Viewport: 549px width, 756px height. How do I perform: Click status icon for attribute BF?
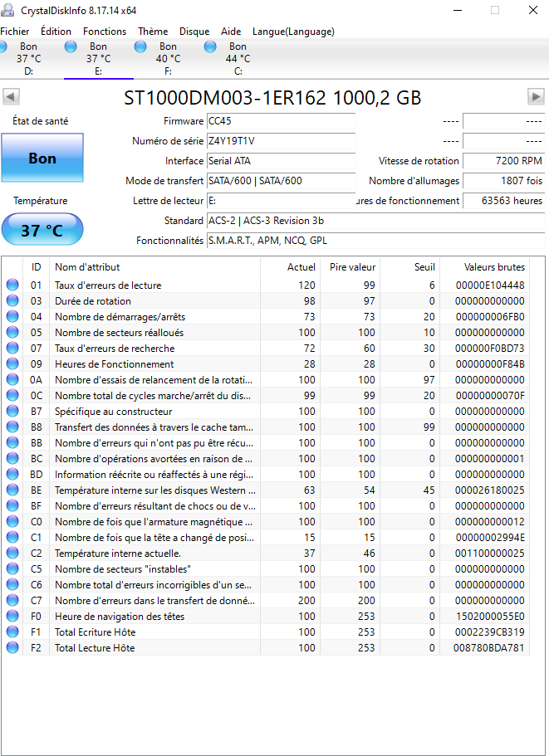[x=12, y=505]
